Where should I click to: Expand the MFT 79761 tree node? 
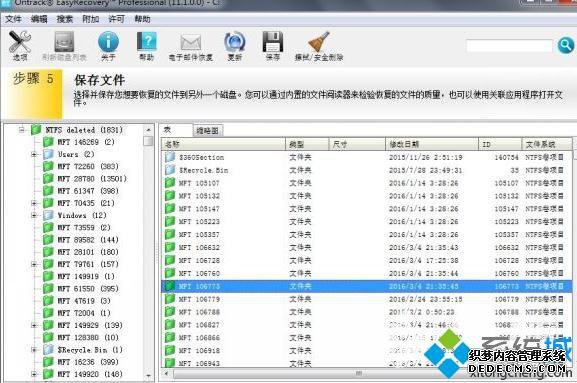34,264
